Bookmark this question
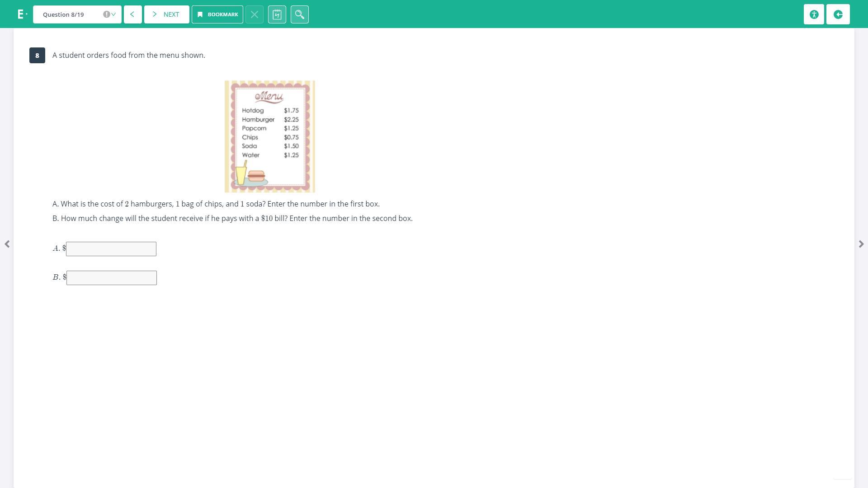Image resolution: width=868 pixels, height=488 pixels. click(217, 14)
